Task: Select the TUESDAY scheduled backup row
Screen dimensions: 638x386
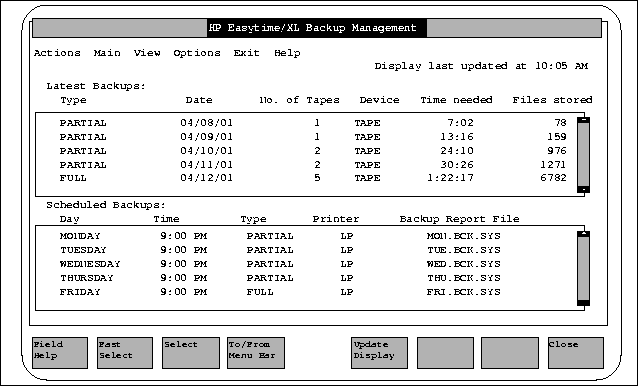Action: tap(280, 250)
